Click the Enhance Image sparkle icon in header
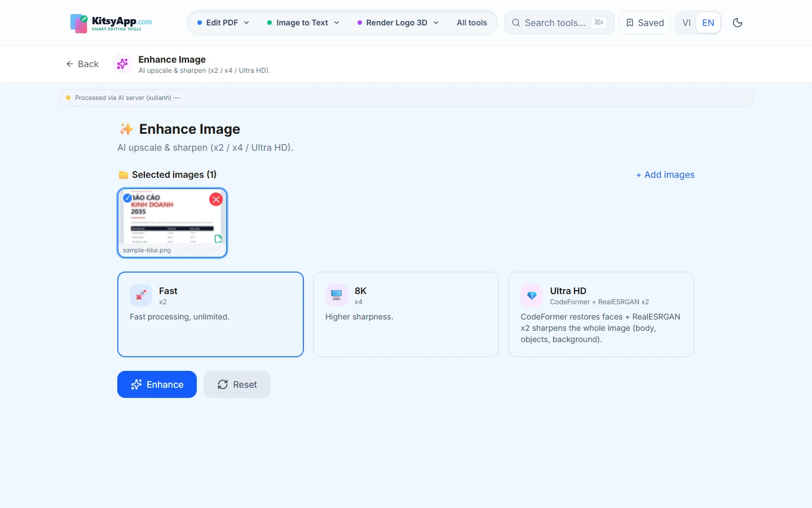The width and height of the screenshot is (812, 508). click(122, 64)
